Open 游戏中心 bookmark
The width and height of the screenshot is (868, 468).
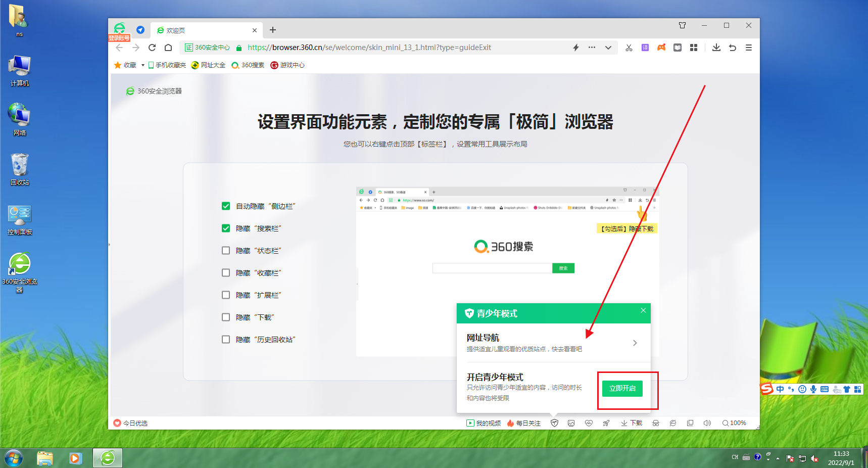click(x=287, y=65)
